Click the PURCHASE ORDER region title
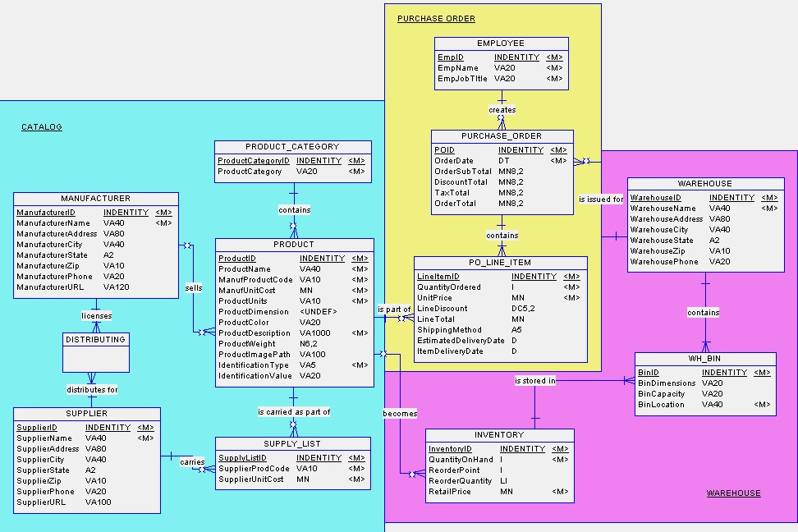The height and width of the screenshot is (532, 798). (x=436, y=18)
